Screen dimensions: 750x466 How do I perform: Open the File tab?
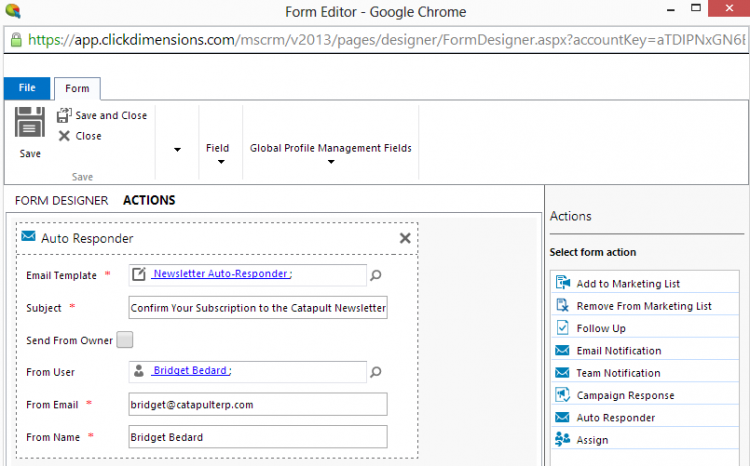click(27, 88)
